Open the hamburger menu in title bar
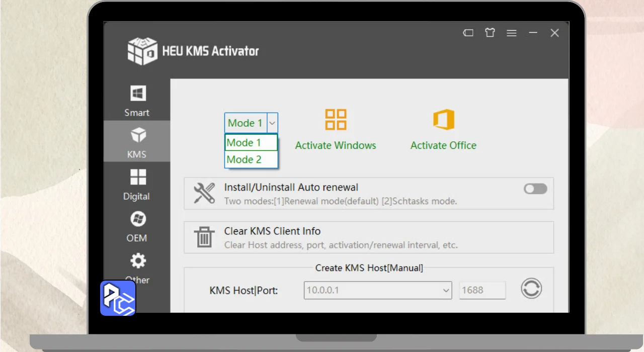This screenshot has height=352, width=644. [x=511, y=33]
